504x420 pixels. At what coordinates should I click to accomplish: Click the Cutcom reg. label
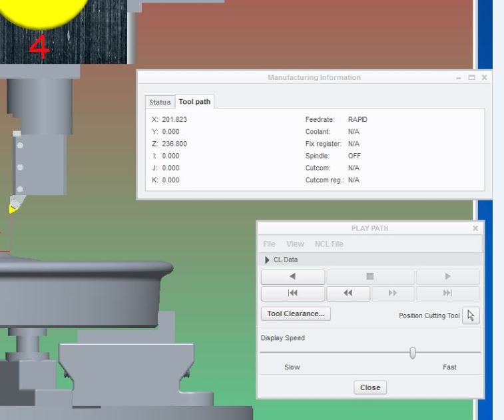pos(324,180)
